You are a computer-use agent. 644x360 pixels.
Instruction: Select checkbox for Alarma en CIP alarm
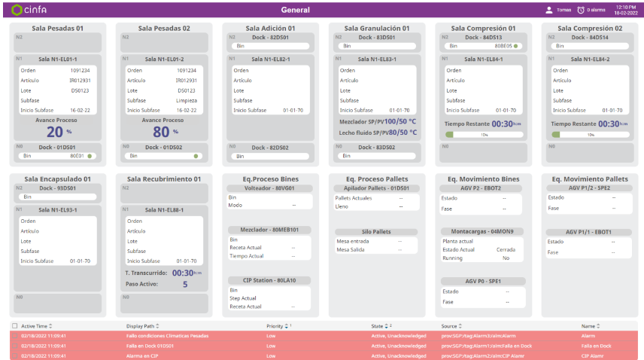click(x=15, y=356)
